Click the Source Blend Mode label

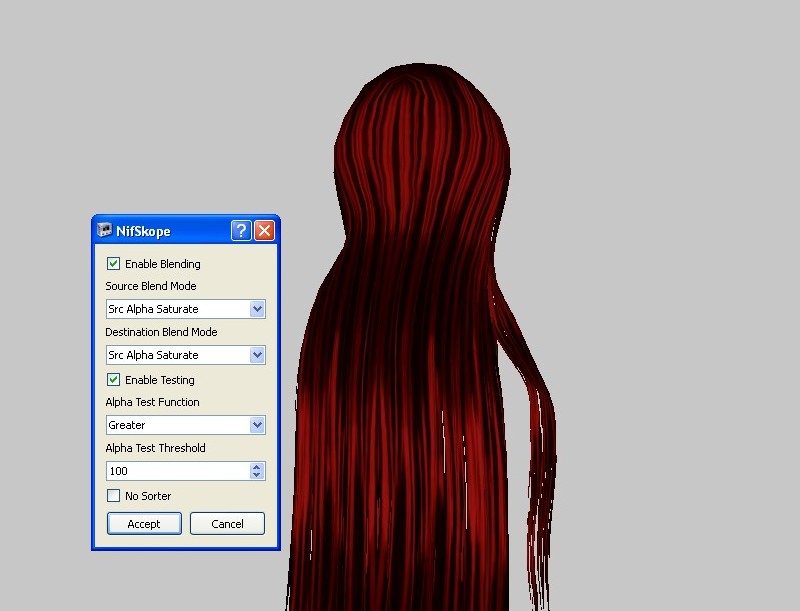[x=151, y=286]
